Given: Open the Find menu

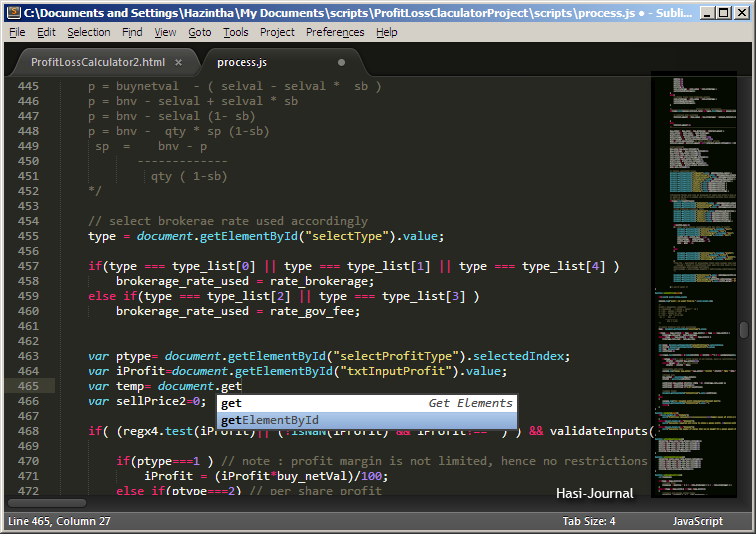Looking at the screenshot, I should (x=132, y=32).
